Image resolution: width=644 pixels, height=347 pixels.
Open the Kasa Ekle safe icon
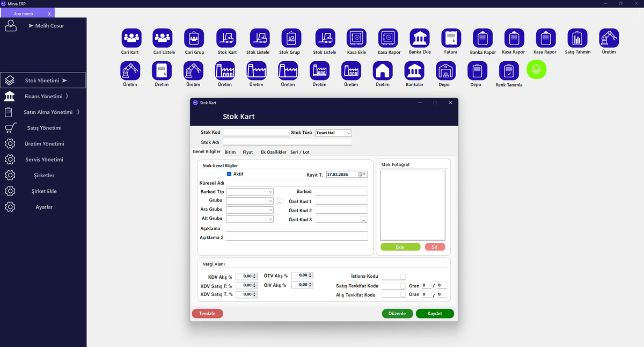(356, 38)
